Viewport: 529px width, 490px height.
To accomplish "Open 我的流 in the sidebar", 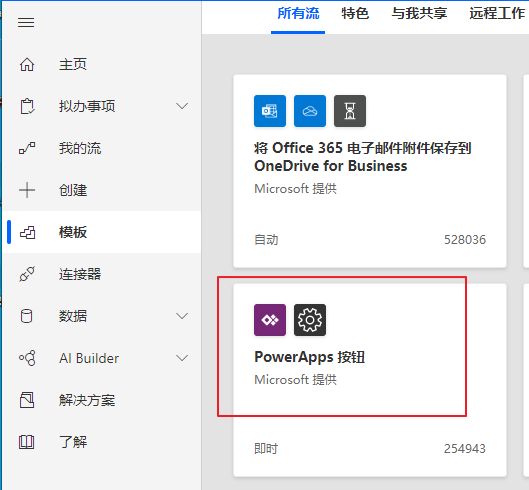I will [x=80, y=148].
